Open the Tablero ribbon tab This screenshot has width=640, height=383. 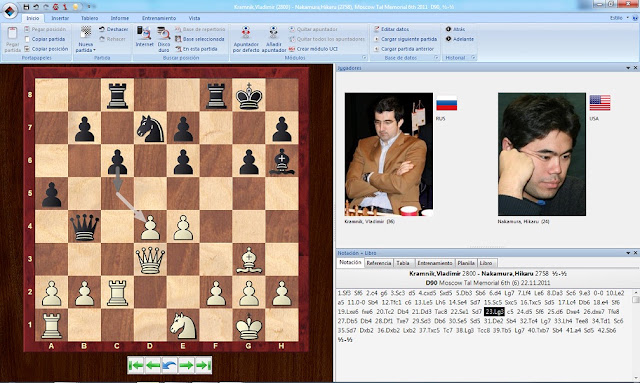click(89, 18)
